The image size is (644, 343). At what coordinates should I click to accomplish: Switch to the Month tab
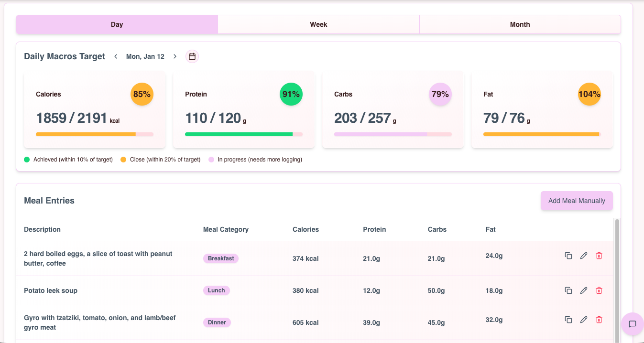tap(520, 24)
